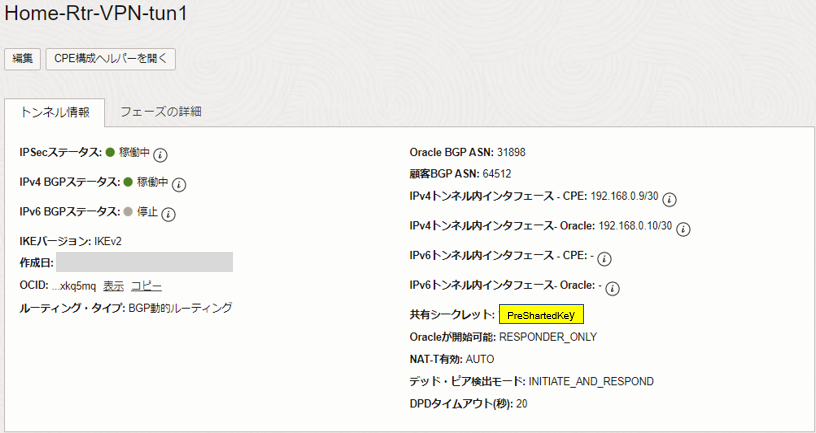Screen dimensions: 816x433
Task: Click the IKEv2 version value
Action: [108, 241]
